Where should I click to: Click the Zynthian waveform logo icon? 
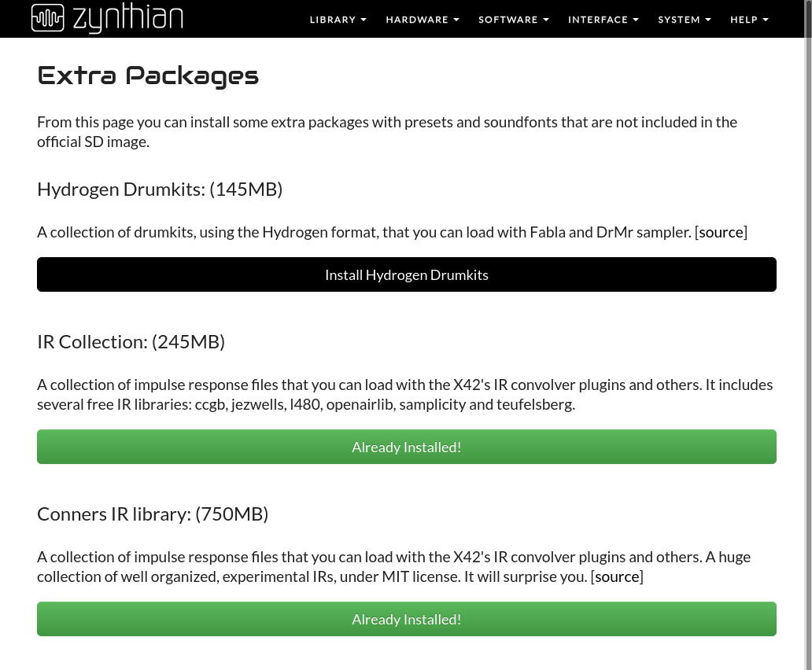[48, 19]
